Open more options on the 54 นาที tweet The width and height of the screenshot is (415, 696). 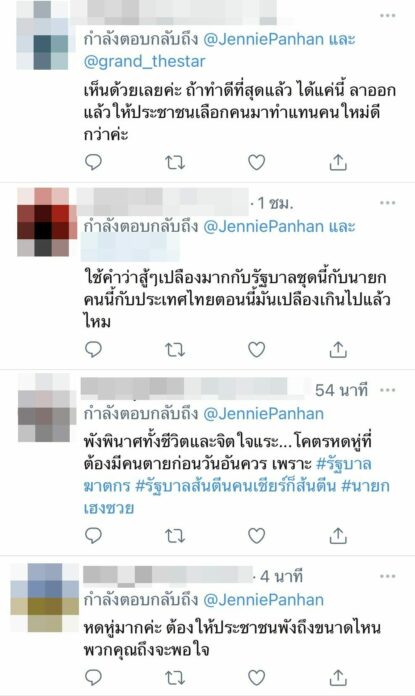(x=387, y=390)
